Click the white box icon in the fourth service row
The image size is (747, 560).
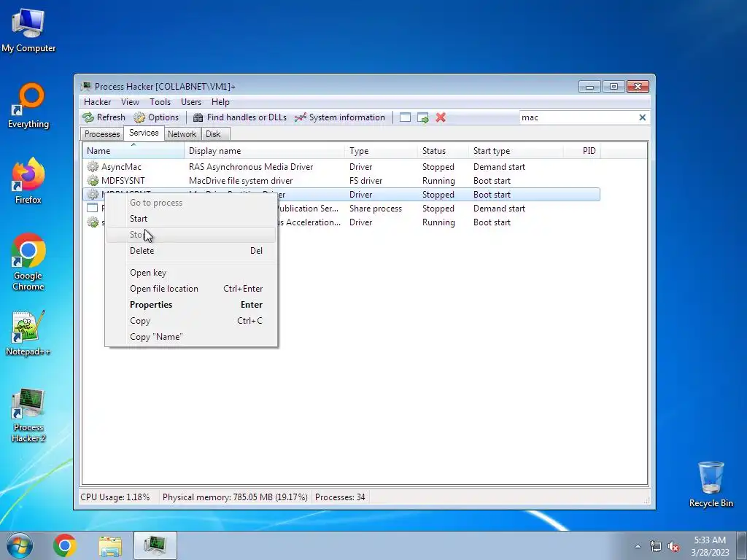(93, 208)
